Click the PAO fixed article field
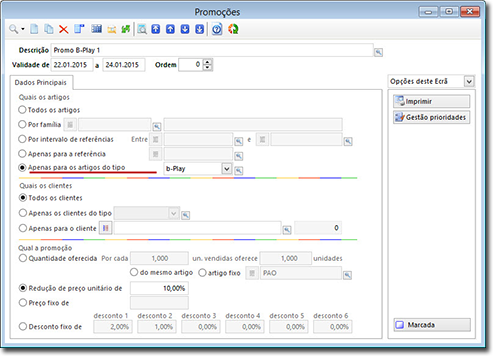 (301, 273)
